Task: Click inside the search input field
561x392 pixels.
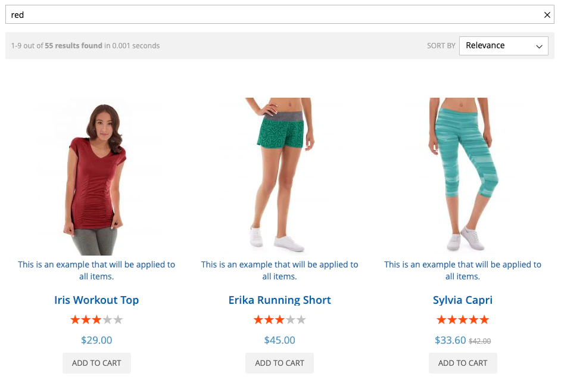Action: tap(238, 14)
